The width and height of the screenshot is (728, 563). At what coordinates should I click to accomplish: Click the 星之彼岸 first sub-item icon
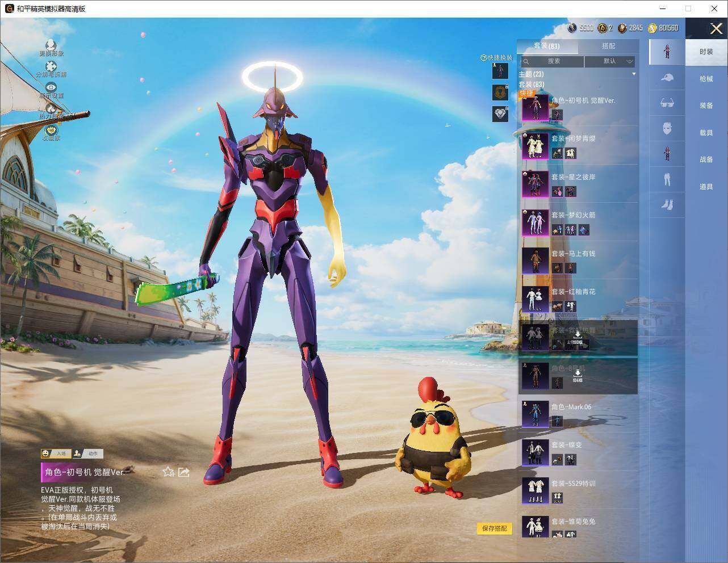pos(557,191)
